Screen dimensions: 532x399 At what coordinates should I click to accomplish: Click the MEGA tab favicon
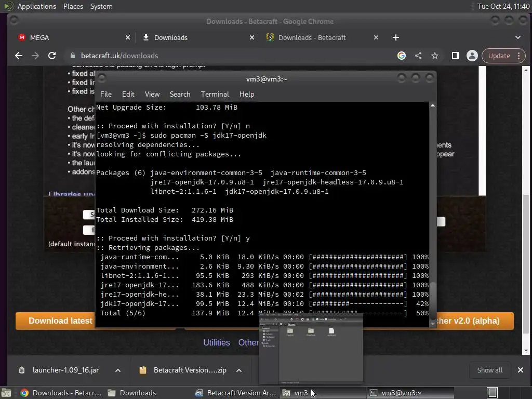[x=22, y=37]
